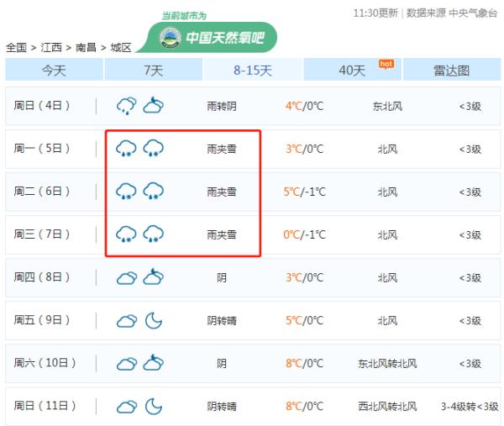Select the 8-15天 tab
504x426 pixels.
click(x=253, y=70)
